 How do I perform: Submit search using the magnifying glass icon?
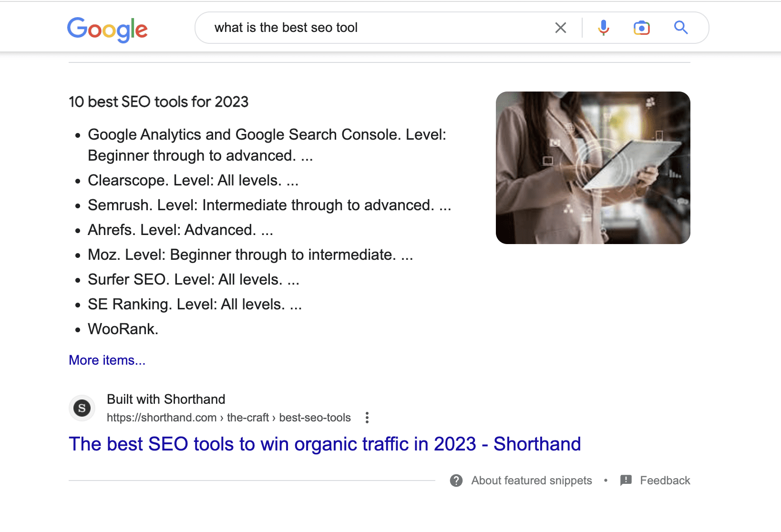[x=681, y=28]
